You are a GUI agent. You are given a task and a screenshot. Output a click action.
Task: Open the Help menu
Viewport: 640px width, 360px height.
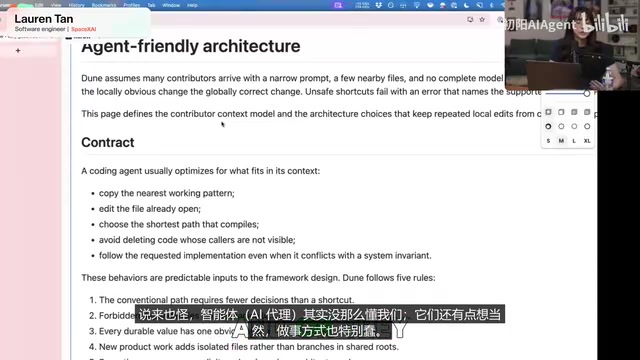point(192,5)
